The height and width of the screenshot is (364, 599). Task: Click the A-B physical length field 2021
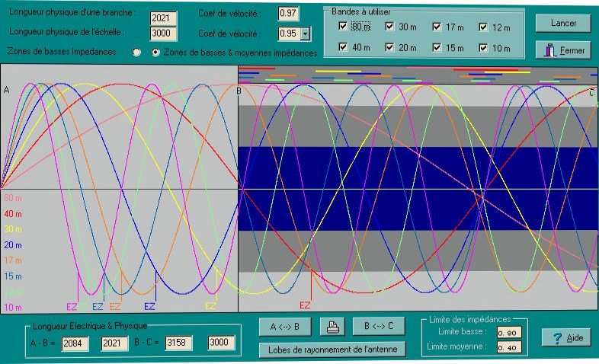tap(114, 343)
